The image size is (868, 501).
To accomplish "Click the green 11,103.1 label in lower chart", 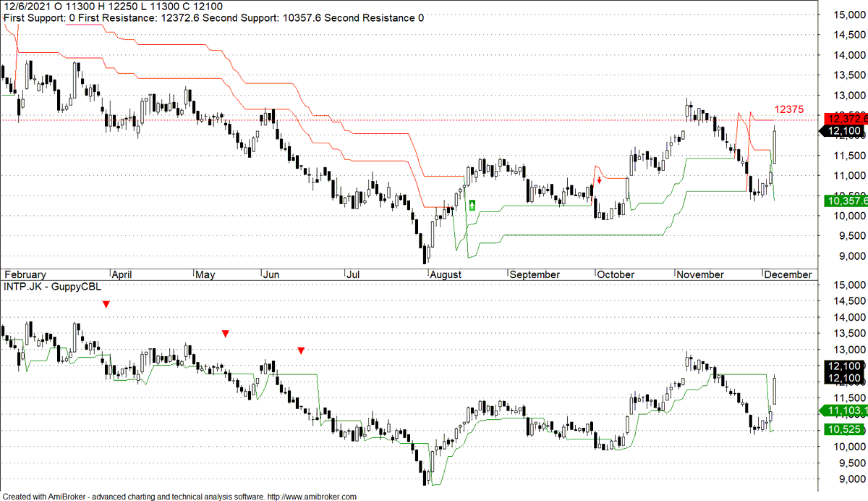I will point(845,411).
